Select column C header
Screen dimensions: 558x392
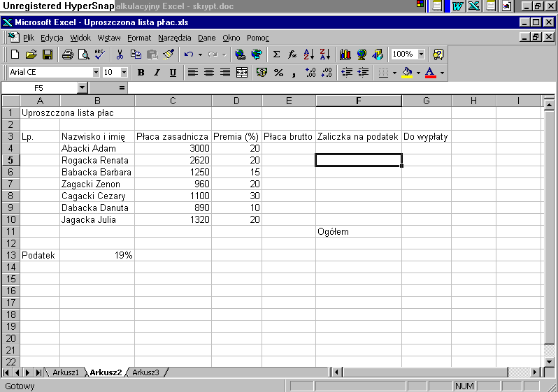tap(173, 101)
